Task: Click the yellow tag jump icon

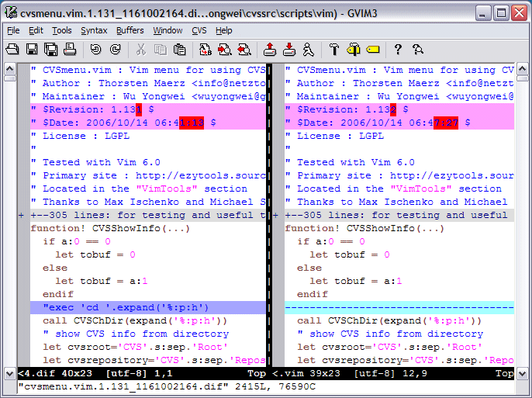Action: 372,50
